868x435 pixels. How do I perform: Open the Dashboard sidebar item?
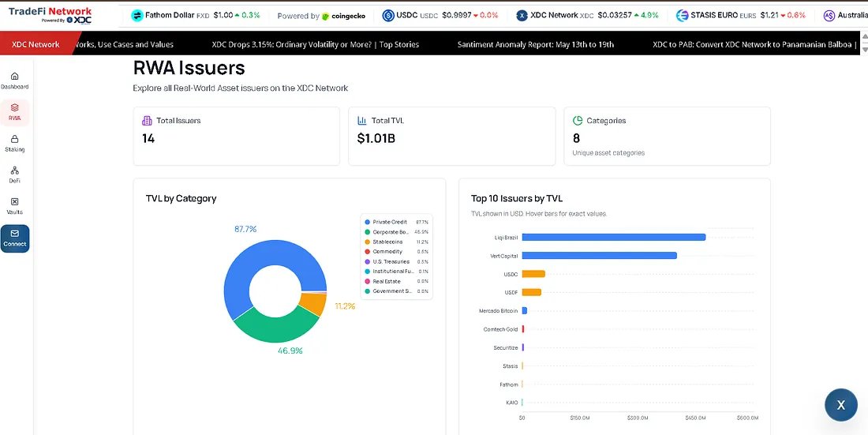14,81
